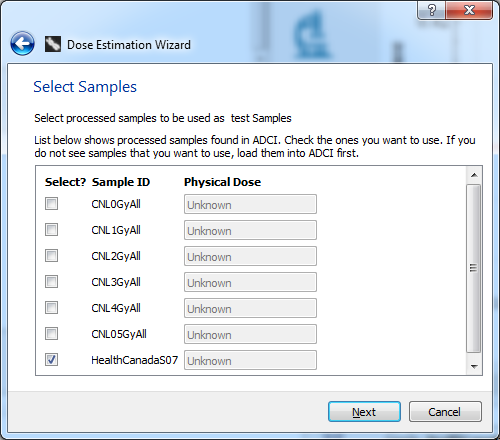Screen dimensions: 500x440
Task: Click the scroll down arrow of sample list
Action: (474, 366)
